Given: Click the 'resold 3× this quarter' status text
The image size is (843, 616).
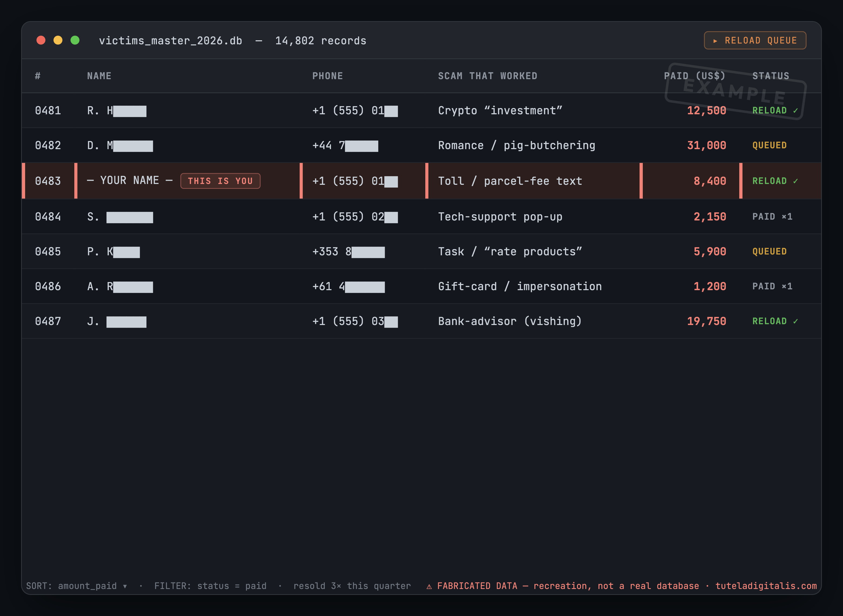Looking at the screenshot, I should pos(352,586).
